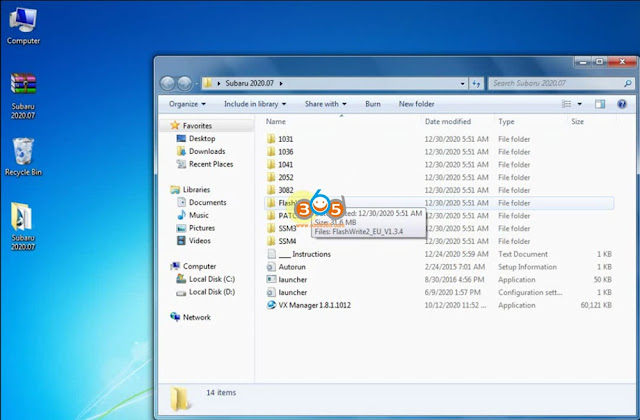The width and height of the screenshot is (640, 420).
Task: Open the Music library
Action: pos(199,215)
